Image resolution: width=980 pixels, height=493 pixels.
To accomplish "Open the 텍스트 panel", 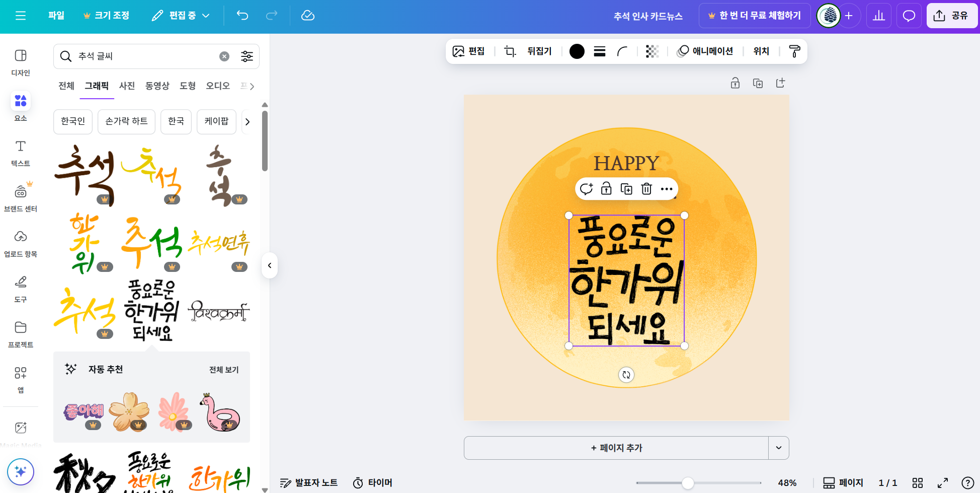I will click(20, 152).
